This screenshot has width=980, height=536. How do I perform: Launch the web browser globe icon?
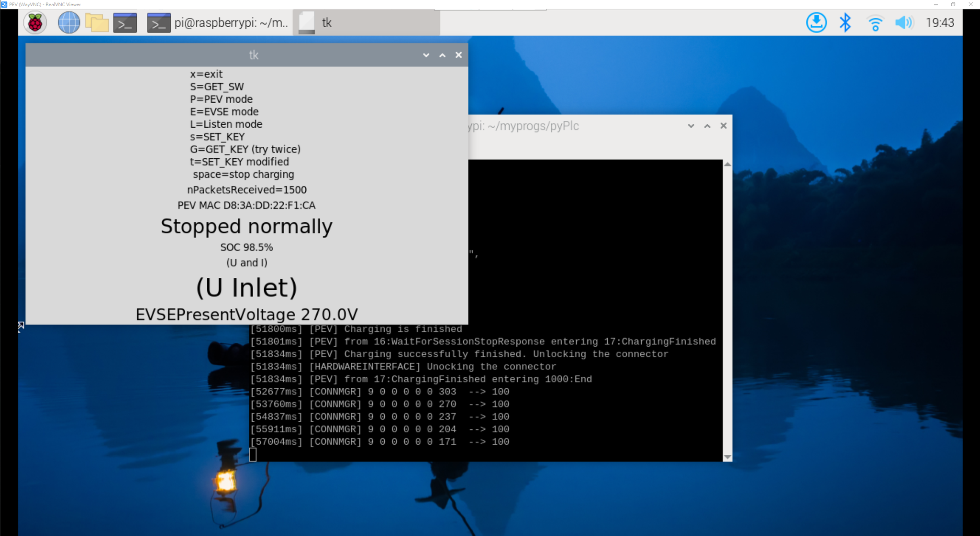point(68,22)
